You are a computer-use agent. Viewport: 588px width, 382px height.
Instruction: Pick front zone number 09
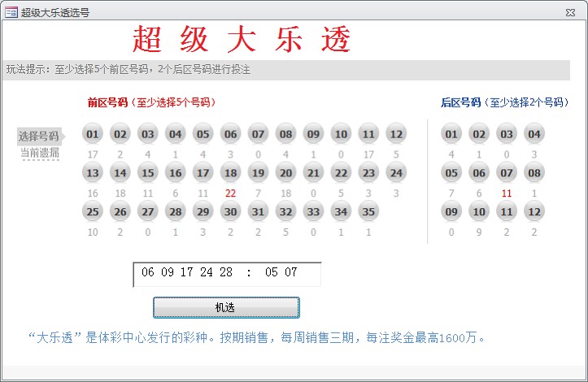point(313,133)
